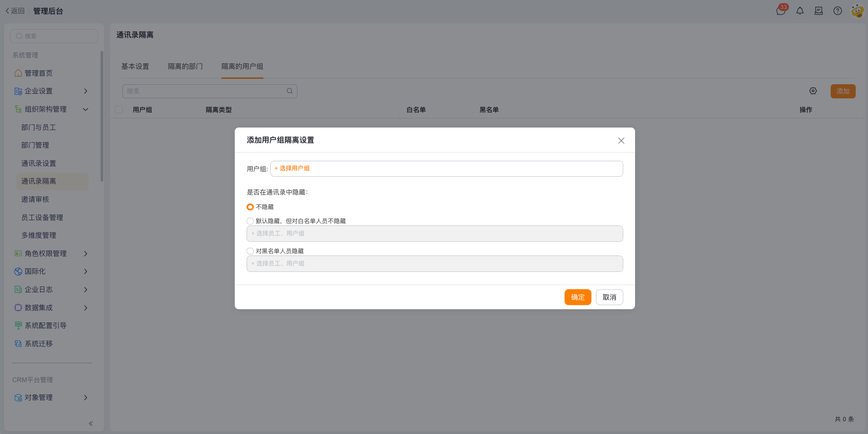Image resolution: width=868 pixels, height=434 pixels.
Task: Focus the sidebar 搜索 input
Action: click(54, 36)
